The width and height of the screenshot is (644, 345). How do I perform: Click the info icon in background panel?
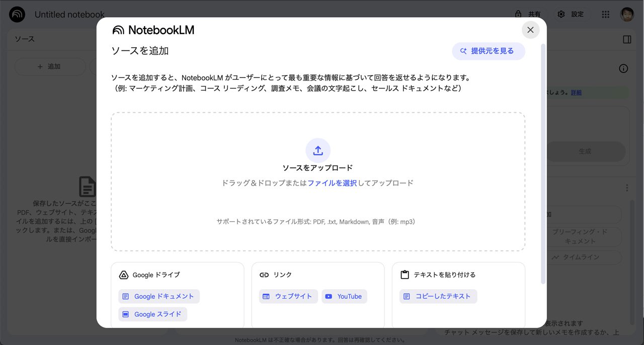click(623, 69)
